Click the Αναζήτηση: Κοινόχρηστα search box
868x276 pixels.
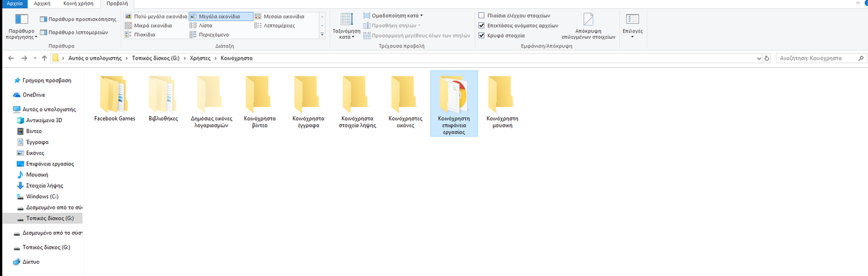(x=820, y=58)
